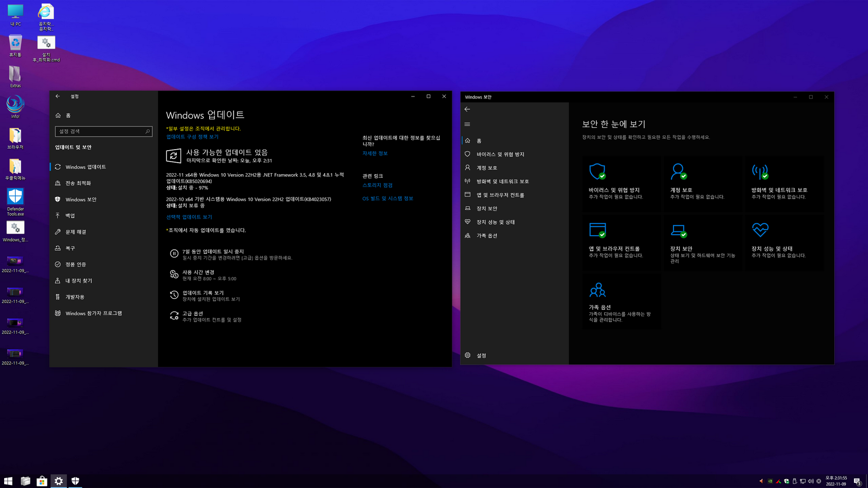This screenshot has width=868, height=488.
Task: Select 가족 옵션 in sidebar
Action: pyautogui.click(x=515, y=236)
